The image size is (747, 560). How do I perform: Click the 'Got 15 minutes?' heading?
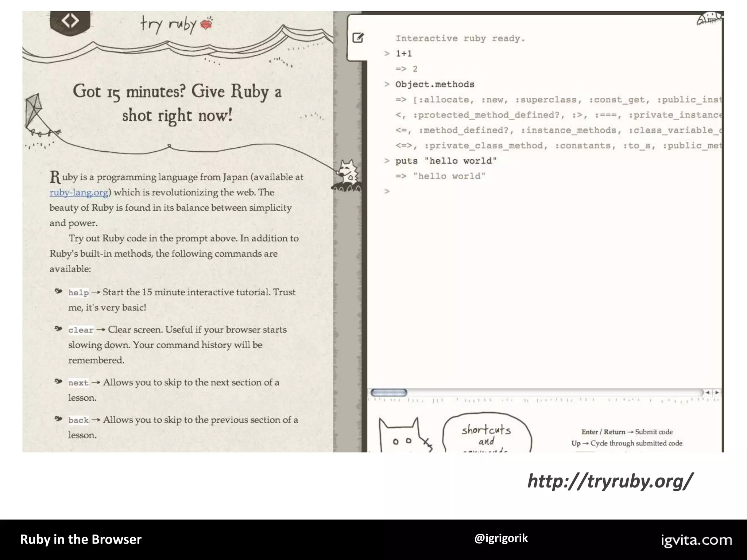pos(177,103)
